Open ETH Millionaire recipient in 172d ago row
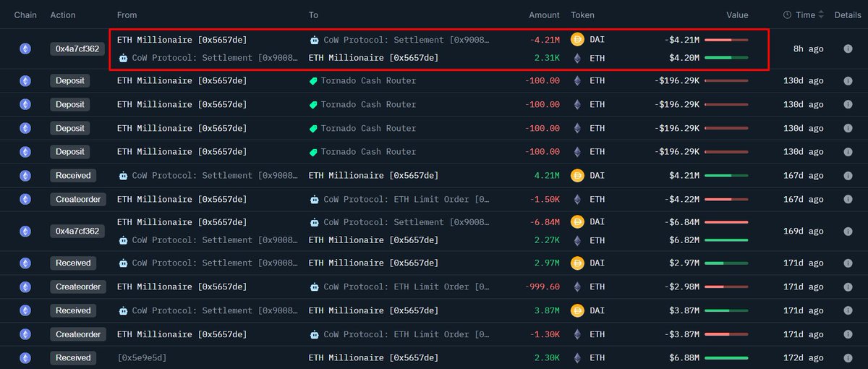868x369 pixels. point(373,358)
